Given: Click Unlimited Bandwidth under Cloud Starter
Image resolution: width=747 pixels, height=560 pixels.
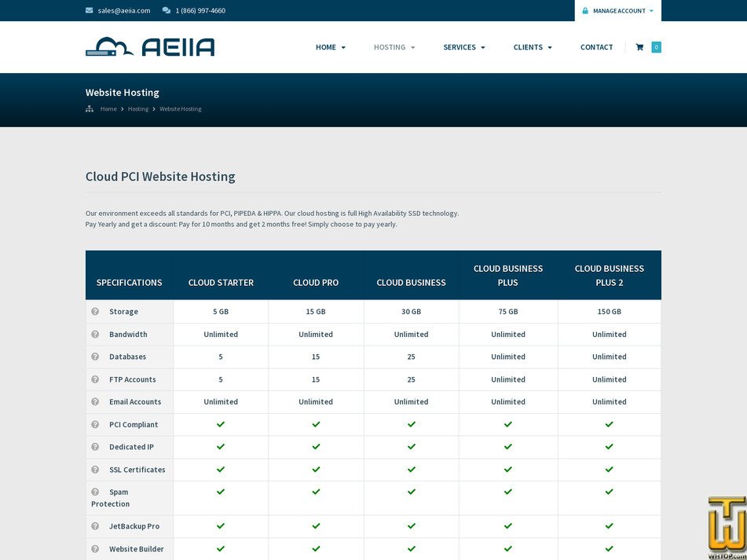Looking at the screenshot, I should pos(221,335).
